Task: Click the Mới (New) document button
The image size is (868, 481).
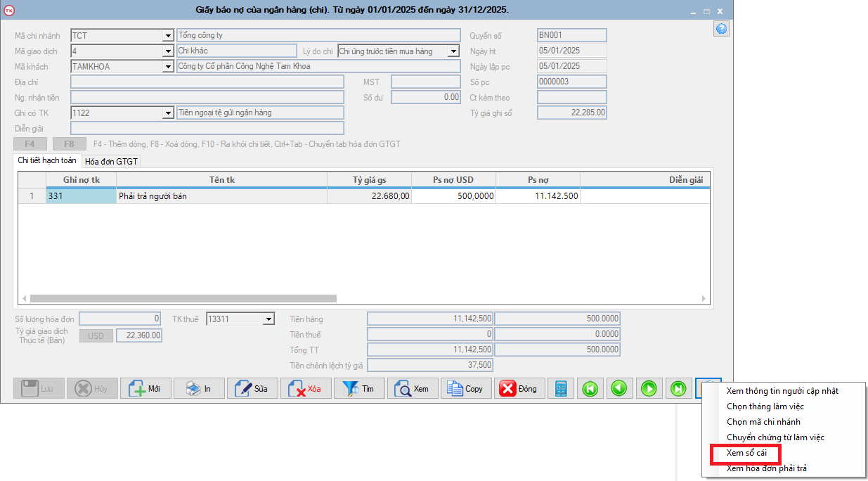Action: coord(145,388)
